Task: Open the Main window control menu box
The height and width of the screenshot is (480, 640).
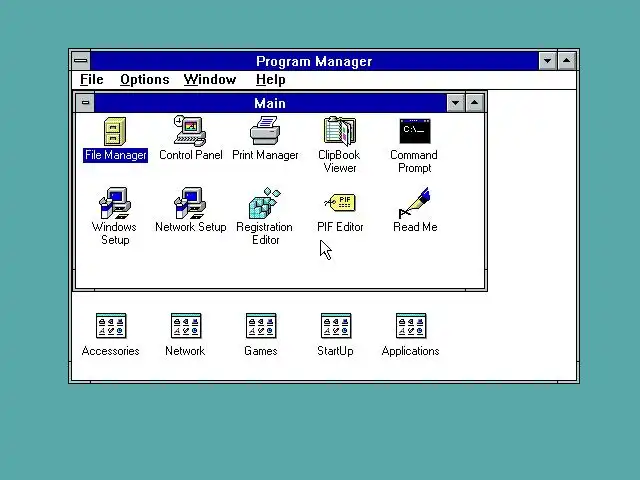Action: tap(85, 103)
